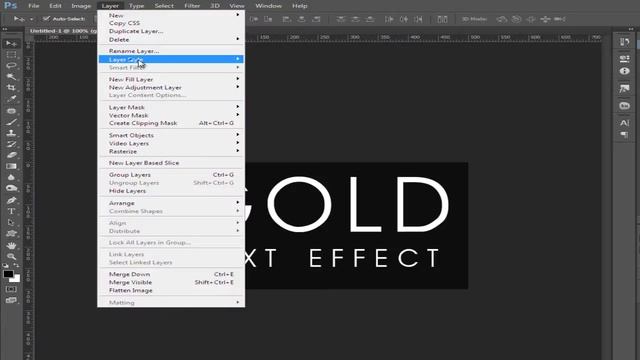Open the foreground color picker

click(x=8, y=274)
